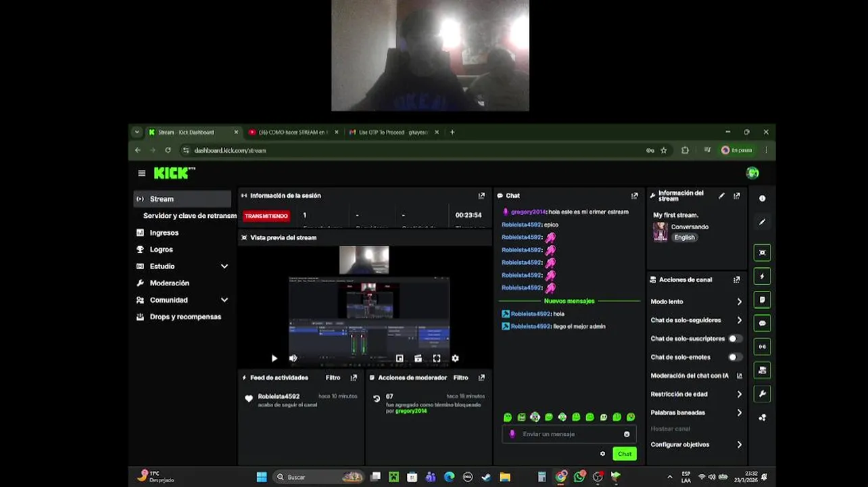Image resolution: width=868 pixels, height=487 pixels.
Task: Open Windows Start menu
Action: [x=262, y=477]
